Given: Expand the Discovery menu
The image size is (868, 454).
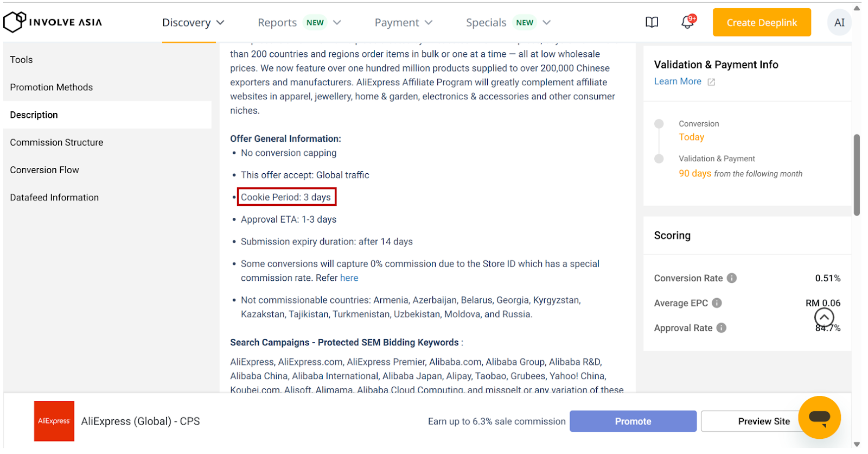Looking at the screenshot, I should 193,23.
